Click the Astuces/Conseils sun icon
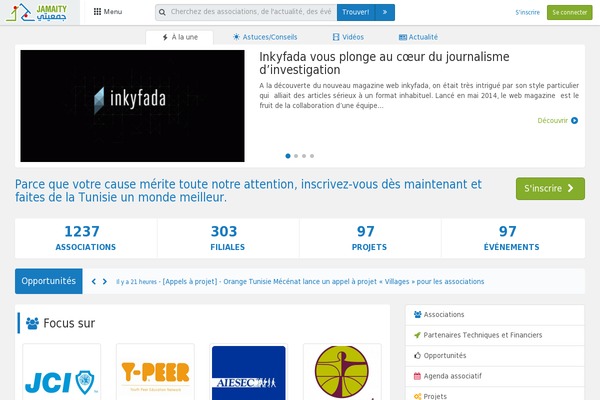The image size is (600, 400). click(236, 37)
